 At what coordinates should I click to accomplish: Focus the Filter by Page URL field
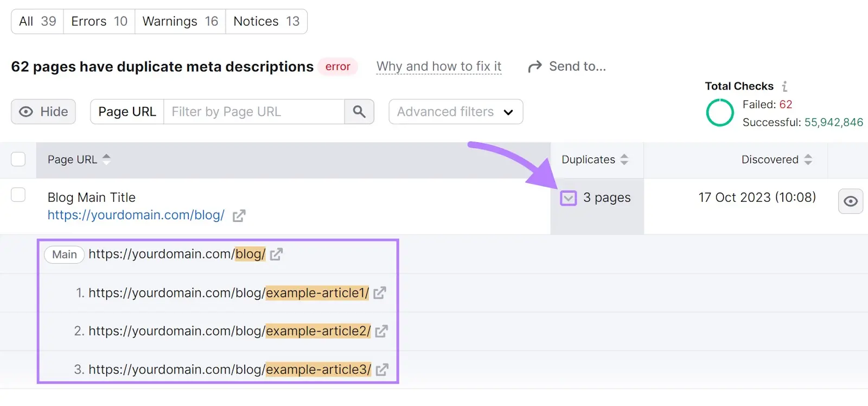[254, 112]
